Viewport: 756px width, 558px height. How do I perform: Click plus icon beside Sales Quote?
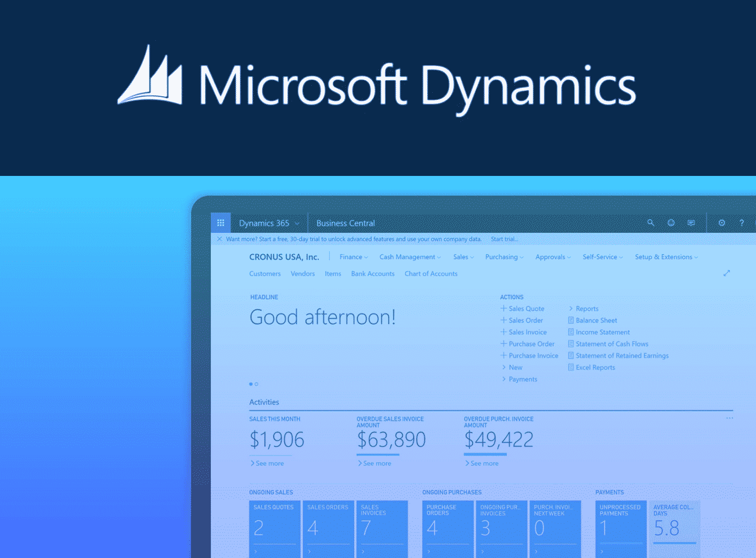(503, 308)
